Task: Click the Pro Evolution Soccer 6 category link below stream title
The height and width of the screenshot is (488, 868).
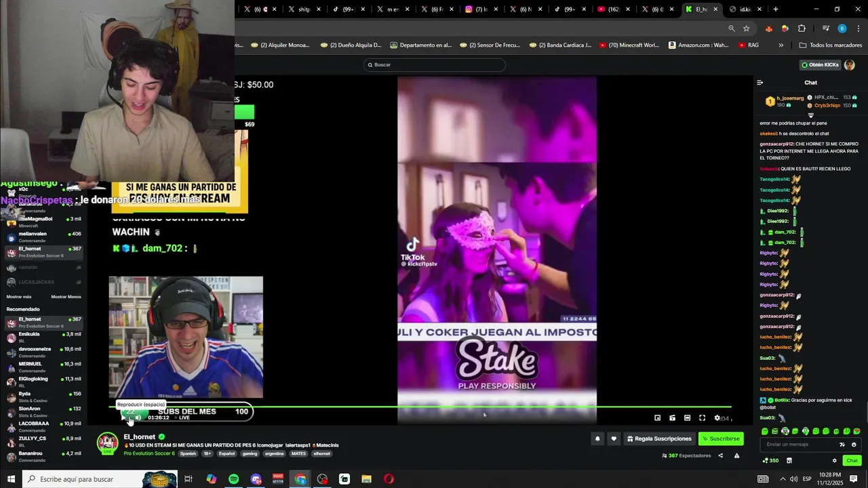Action: pos(149,453)
